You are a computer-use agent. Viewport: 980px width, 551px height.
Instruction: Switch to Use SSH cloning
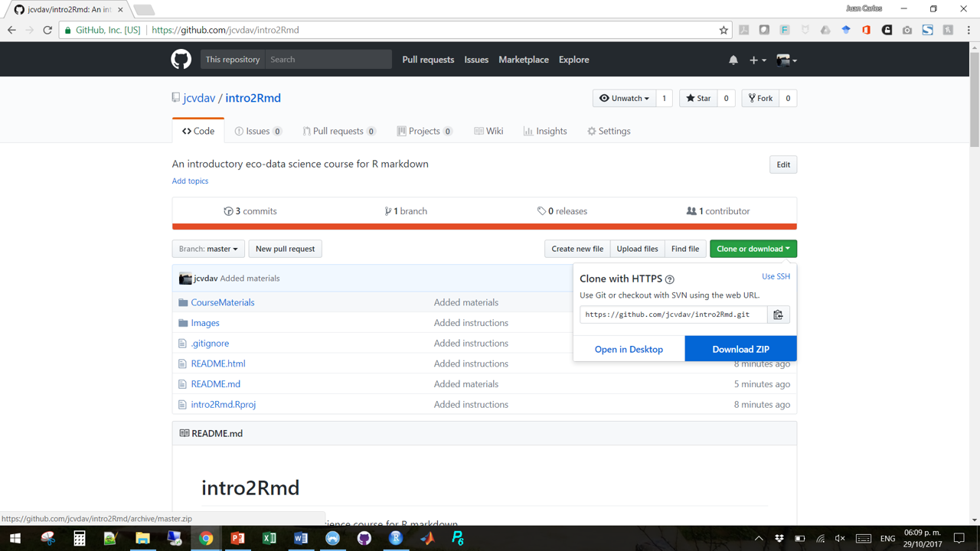tap(776, 276)
